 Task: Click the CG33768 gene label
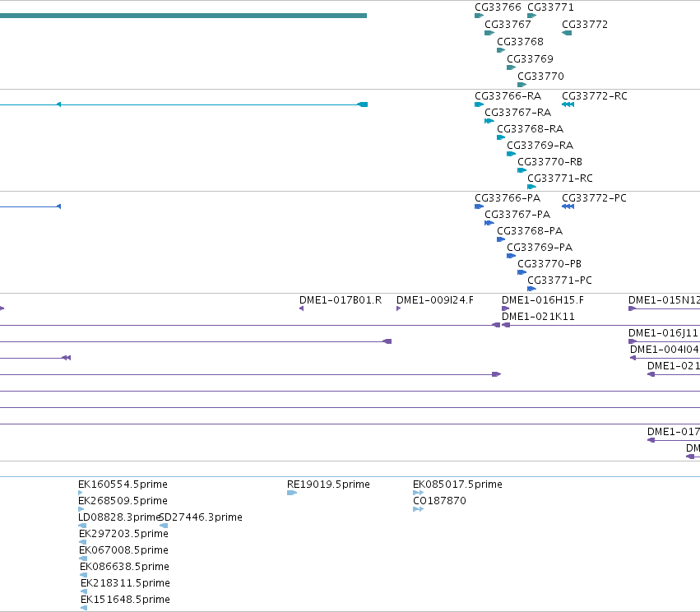coord(520,42)
